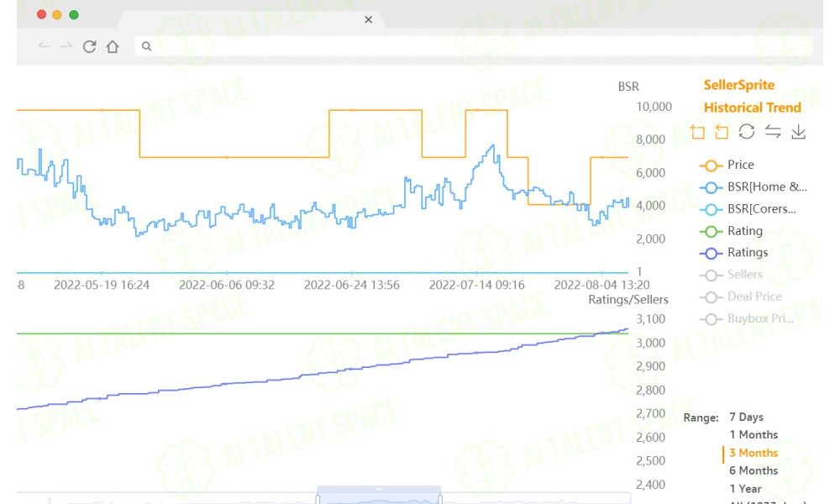The height and width of the screenshot is (504, 840).
Task: Click the 3,100 ratings axis value
Action: (x=650, y=319)
